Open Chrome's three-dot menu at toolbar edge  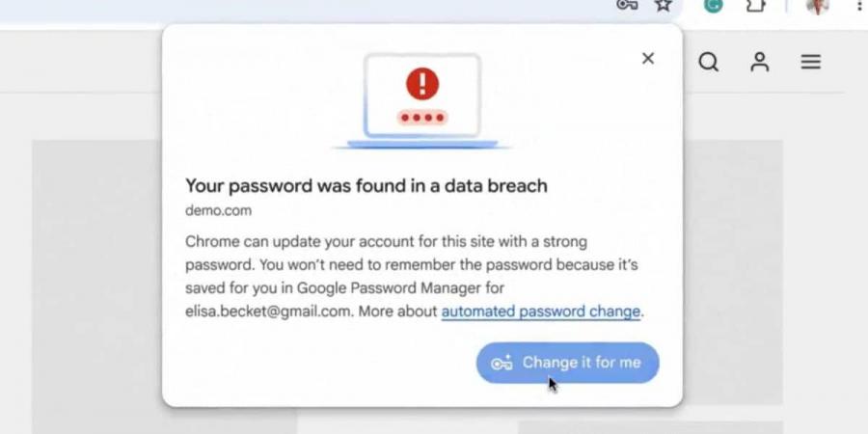click(859, 5)
